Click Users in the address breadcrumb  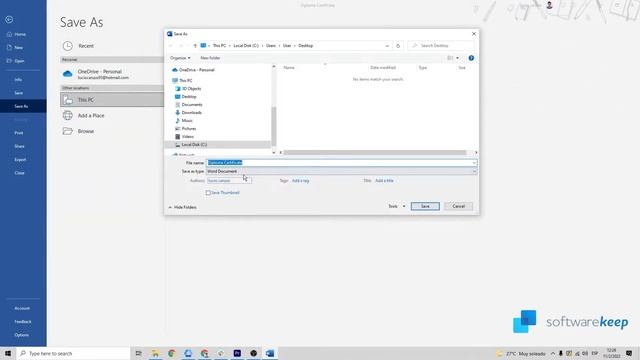point(271,46)
